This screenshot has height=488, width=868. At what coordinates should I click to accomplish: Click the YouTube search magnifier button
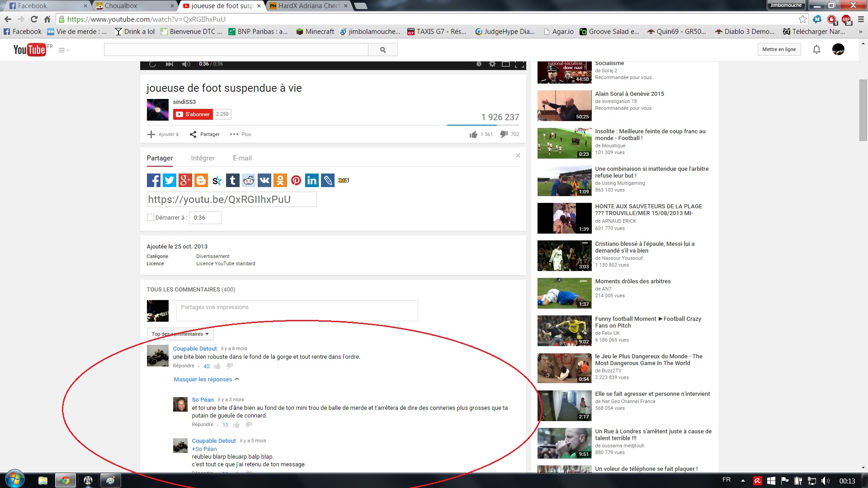(x=383, y=50)
